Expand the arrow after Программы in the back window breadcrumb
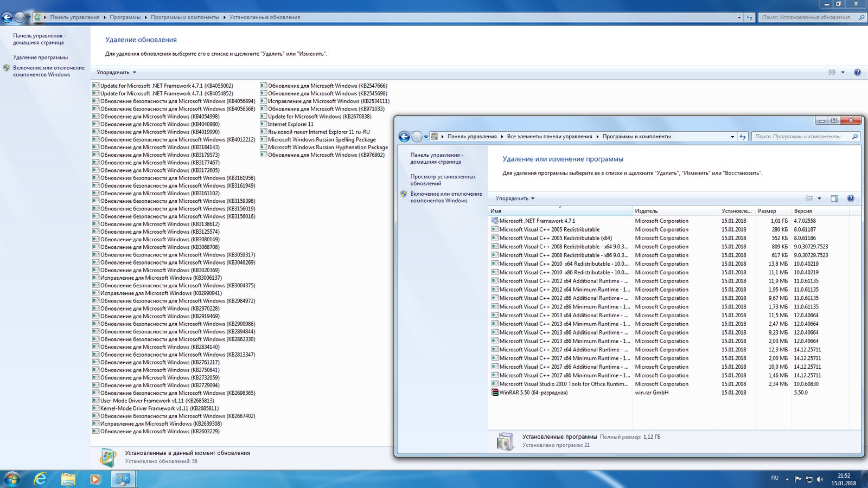Image resolution: width=868 pixels, height=488 pixels. (145, 17)
